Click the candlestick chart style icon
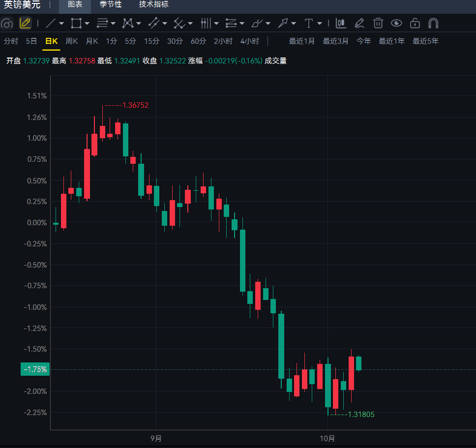Viewport: 476px width, 448px height. (x=341, y=24)
